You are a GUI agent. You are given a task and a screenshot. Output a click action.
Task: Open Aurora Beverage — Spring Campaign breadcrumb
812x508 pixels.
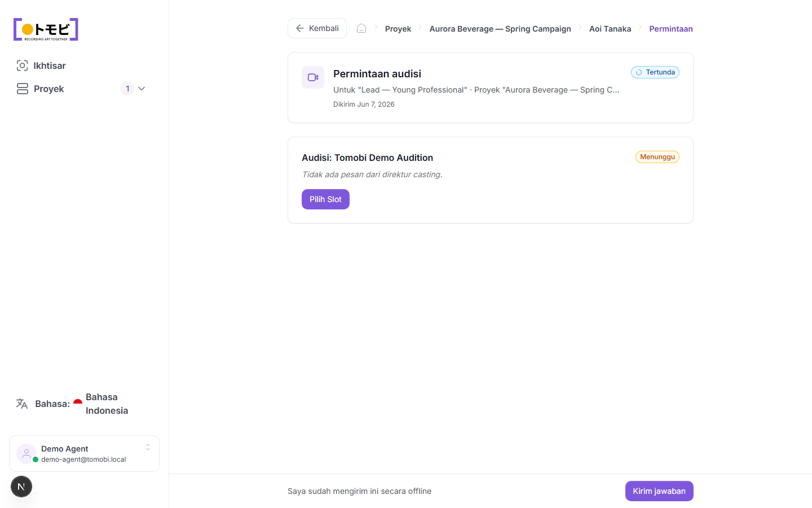tap(500, 29)
